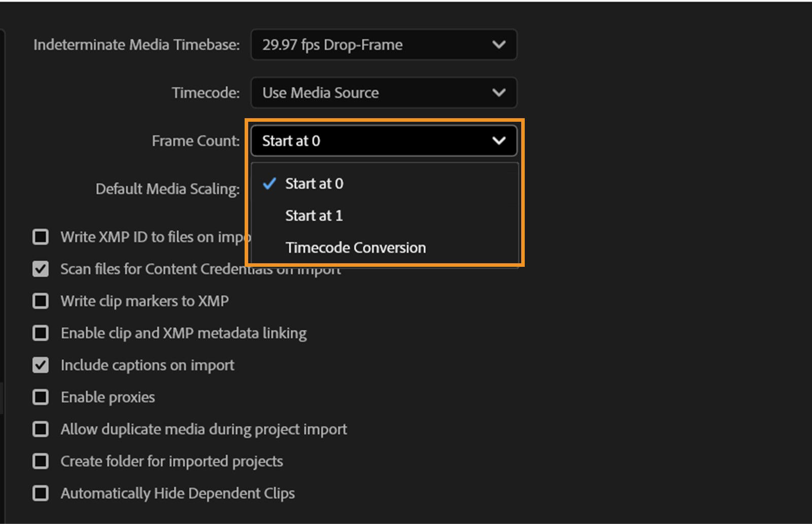Click the Frame Count field showing Start at 0
812x524 pixels.
point(355,141)
